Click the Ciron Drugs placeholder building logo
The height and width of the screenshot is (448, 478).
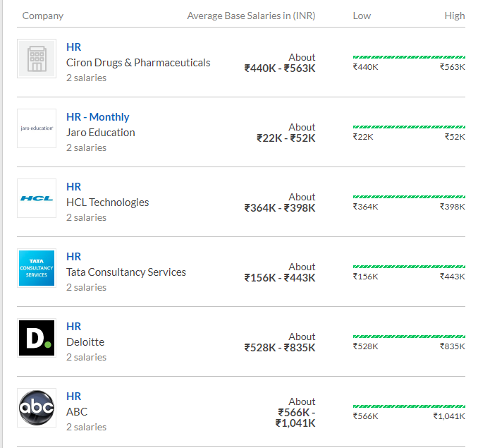pyautogui.click(x=37, y=59)
